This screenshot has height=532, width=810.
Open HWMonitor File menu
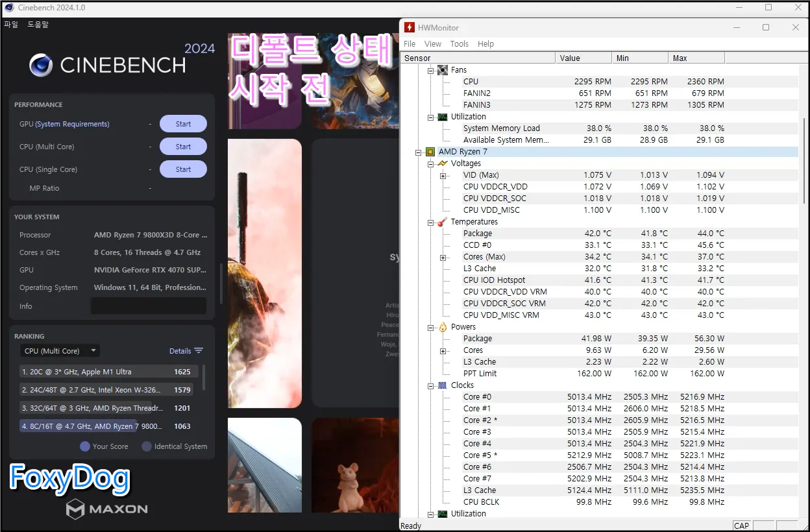[410, 43]
